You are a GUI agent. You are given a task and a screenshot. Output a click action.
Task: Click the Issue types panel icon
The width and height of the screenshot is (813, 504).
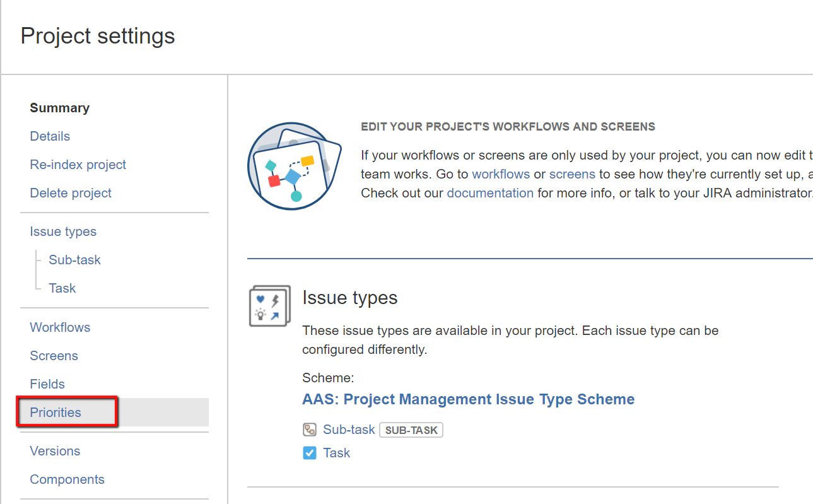(270, 305)
